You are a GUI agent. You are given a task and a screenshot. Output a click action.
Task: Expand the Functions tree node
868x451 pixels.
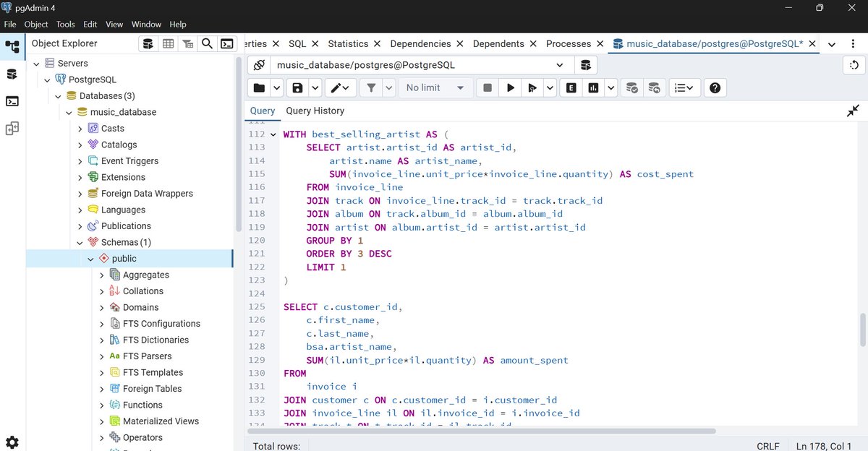coord(102,405)
